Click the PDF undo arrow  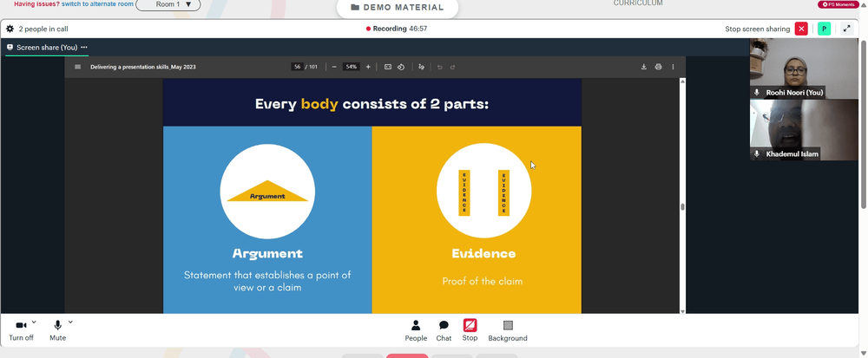439,67
